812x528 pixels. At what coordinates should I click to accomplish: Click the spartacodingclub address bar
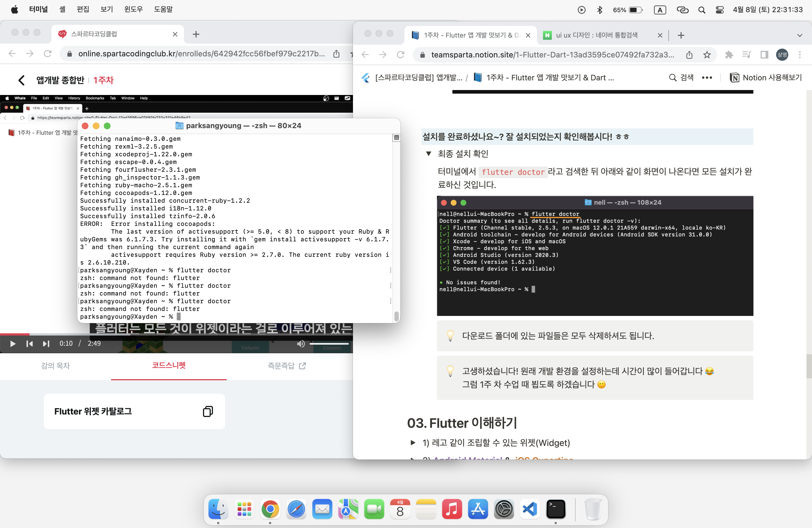[201, 54]
